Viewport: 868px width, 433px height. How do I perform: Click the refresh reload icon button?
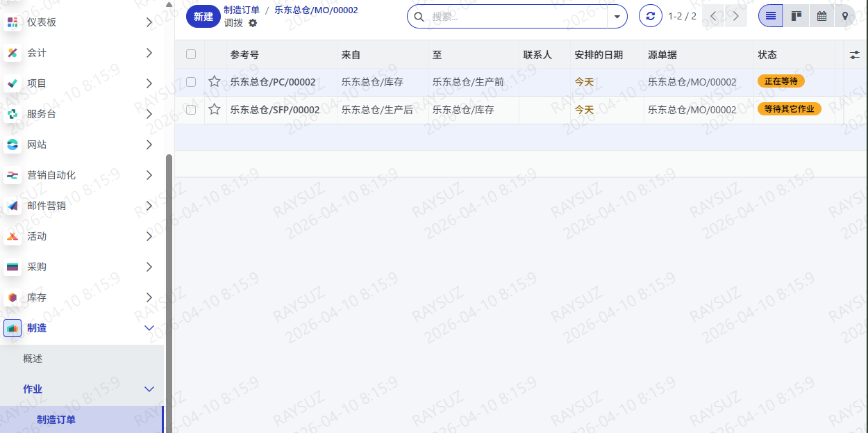651,16
